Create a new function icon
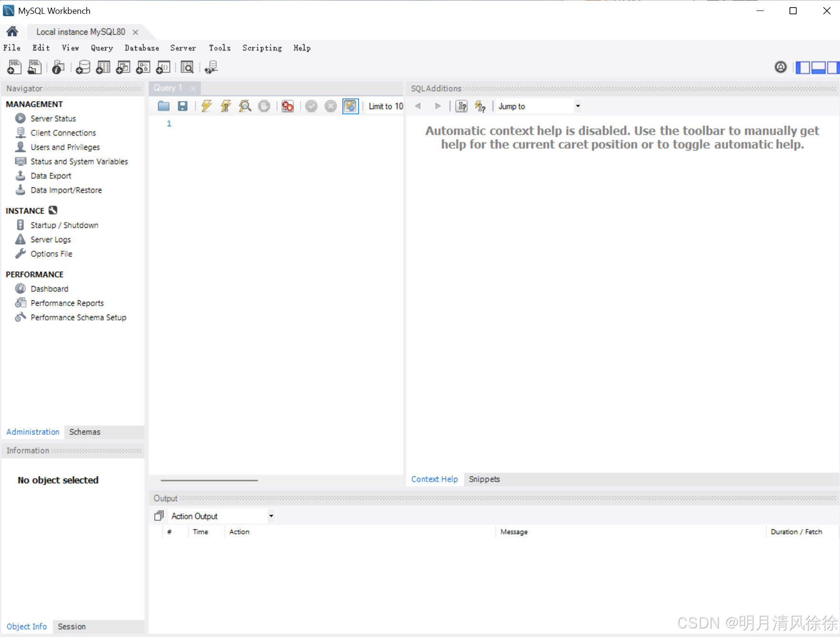Image resolution: width=840 pixels, height=637 pixels. pos(163,67)
